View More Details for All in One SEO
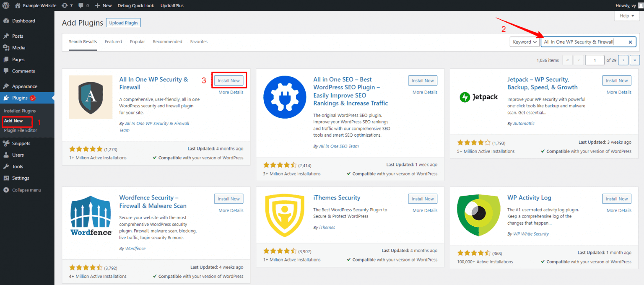Image resolution: width=644 pixels, height=285 pixels. (425, 92)
